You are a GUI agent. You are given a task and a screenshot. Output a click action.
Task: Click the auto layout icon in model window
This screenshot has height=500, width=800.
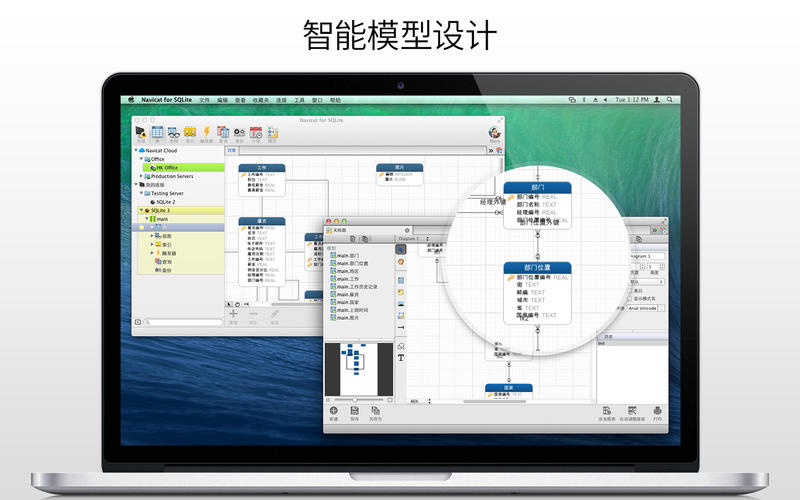click(632, 411)
